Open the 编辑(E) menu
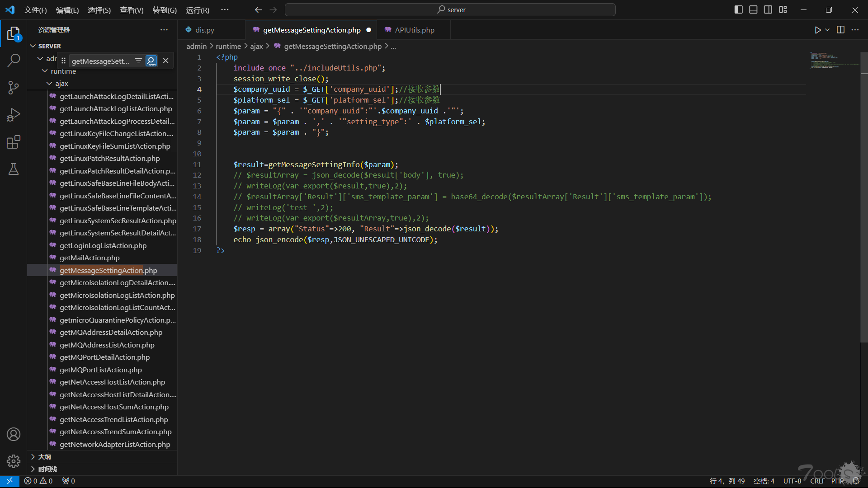 coord(67,10)
